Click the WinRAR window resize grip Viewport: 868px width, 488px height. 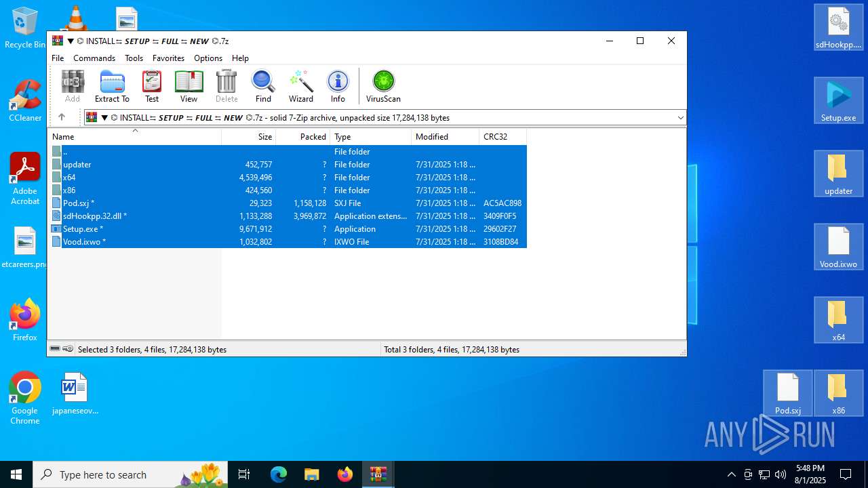point(682,352)
